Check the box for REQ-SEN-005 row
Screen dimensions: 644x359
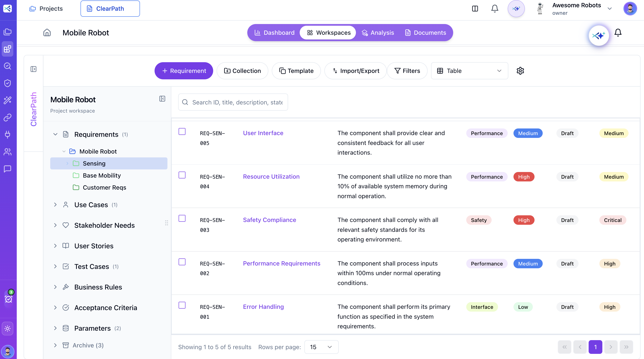pyautogui.click(x=182, y=131)
